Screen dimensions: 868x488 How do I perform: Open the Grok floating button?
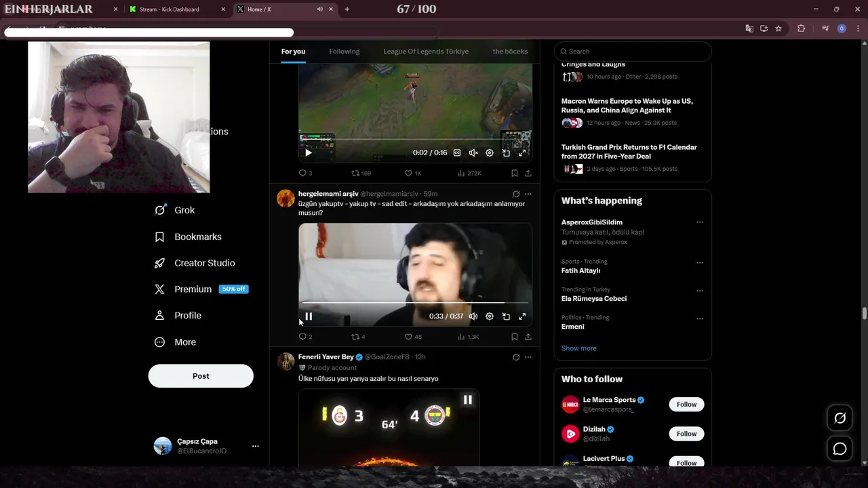[x=840, y=418]
